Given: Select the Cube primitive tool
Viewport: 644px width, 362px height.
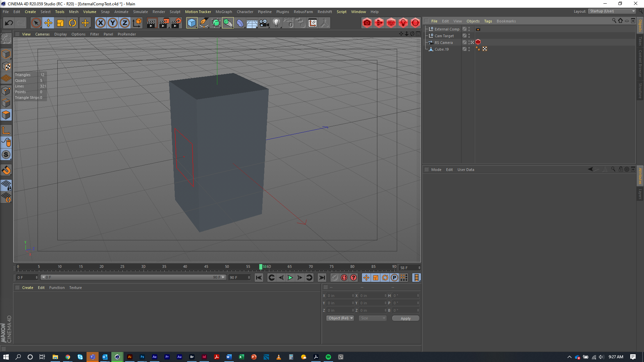Looking at the screenshot, I should [x=192, y=23].
